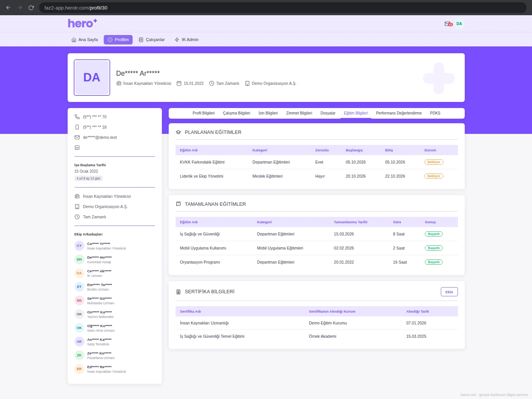Viewport: 532px width, 399px height.
Task: Click the '4 yıl 8 ay 13 gün' tenure badge
Action: click(x=89, y=178)
